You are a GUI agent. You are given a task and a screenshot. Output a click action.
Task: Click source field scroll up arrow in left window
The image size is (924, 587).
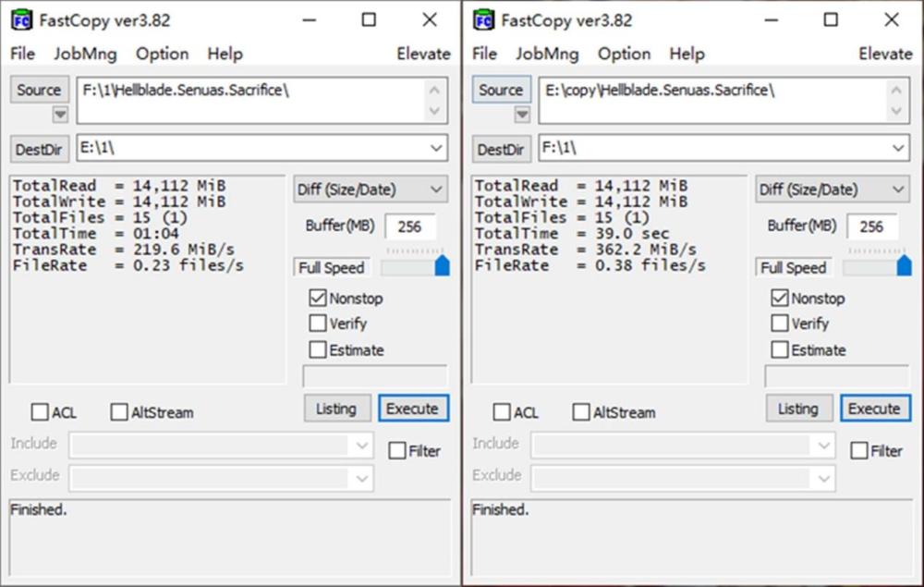435,91
